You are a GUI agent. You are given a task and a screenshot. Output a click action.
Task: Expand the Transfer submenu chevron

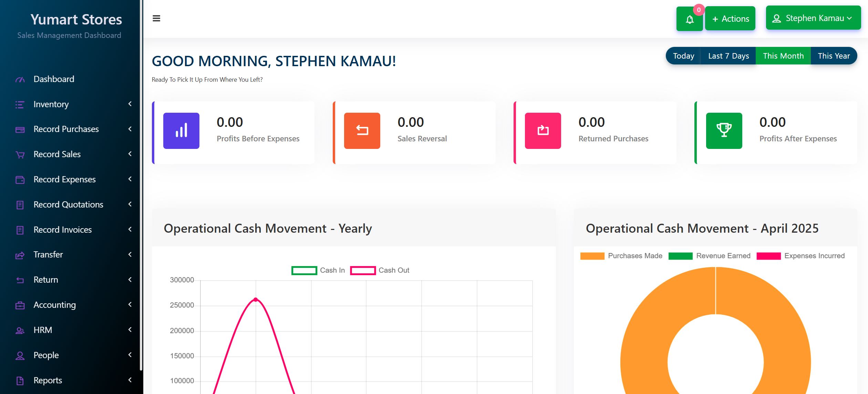tap(130, 254)
